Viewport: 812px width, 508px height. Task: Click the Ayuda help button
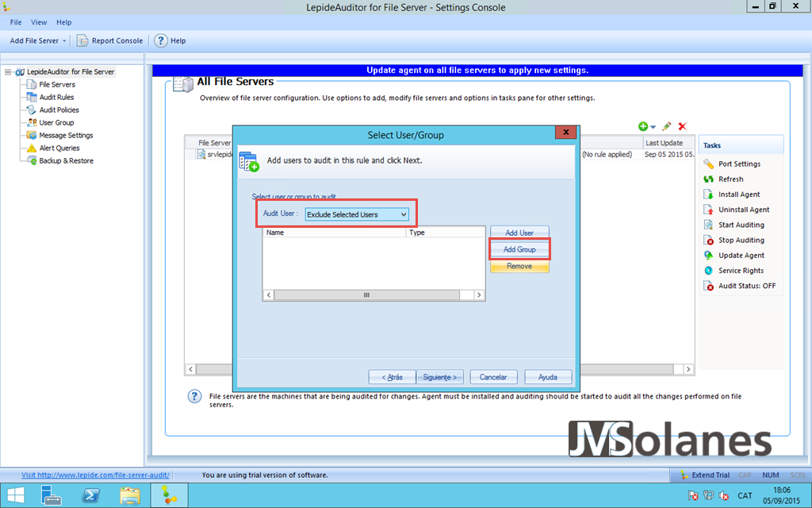point(548,377)
